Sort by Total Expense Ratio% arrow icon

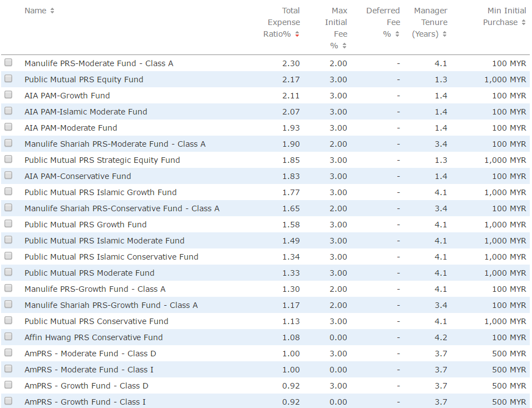[297, 34]
